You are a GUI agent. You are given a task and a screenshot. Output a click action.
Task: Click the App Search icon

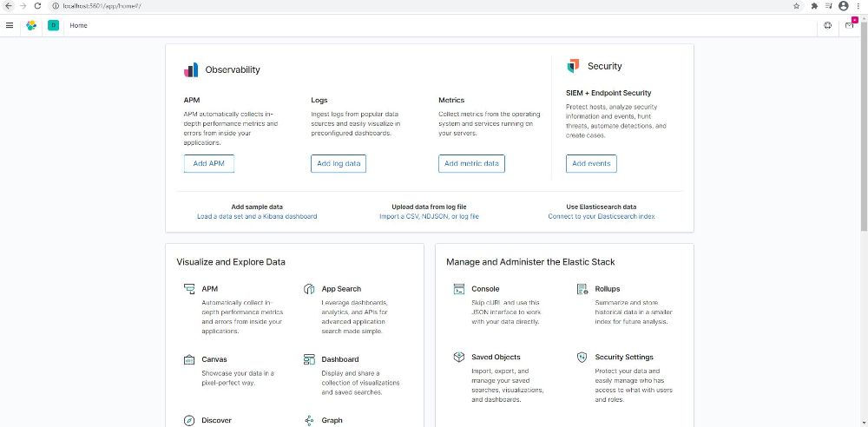click(x=309, y=289)
